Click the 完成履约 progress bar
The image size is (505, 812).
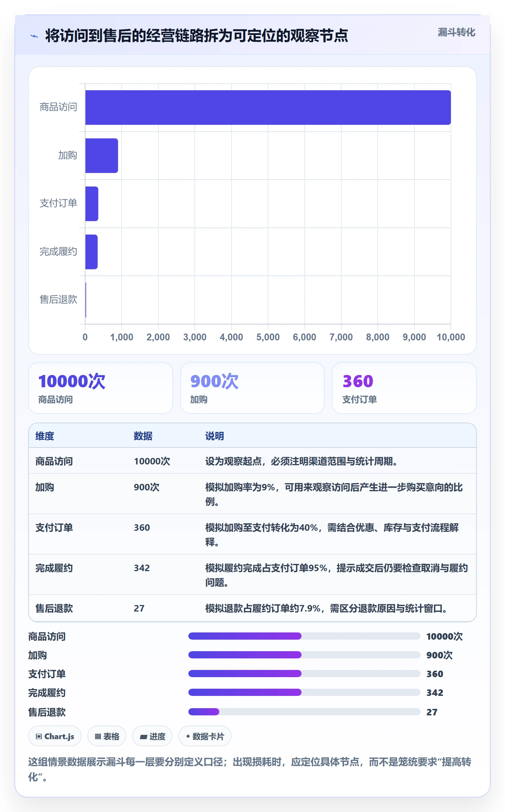[x=304, y=692]
